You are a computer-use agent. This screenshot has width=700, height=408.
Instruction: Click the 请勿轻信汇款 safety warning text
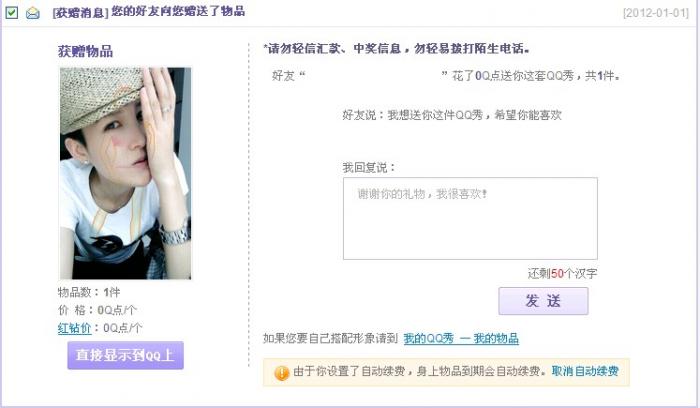coord(397,48)
